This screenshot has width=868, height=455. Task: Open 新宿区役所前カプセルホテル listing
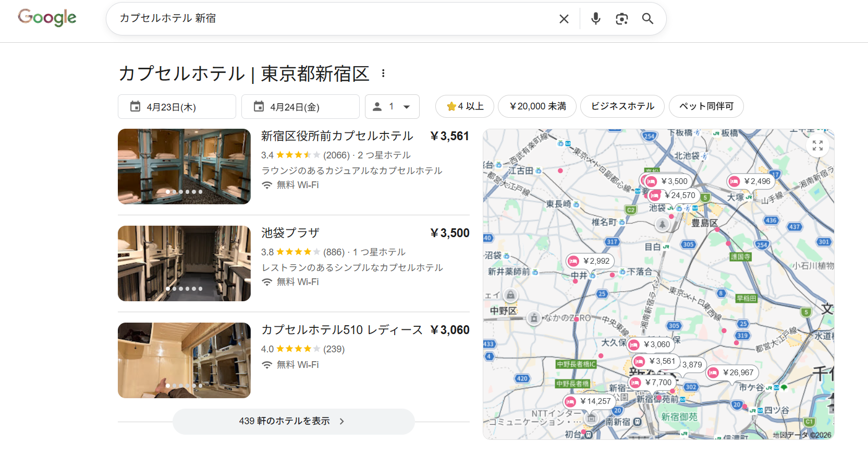point(337,137)
